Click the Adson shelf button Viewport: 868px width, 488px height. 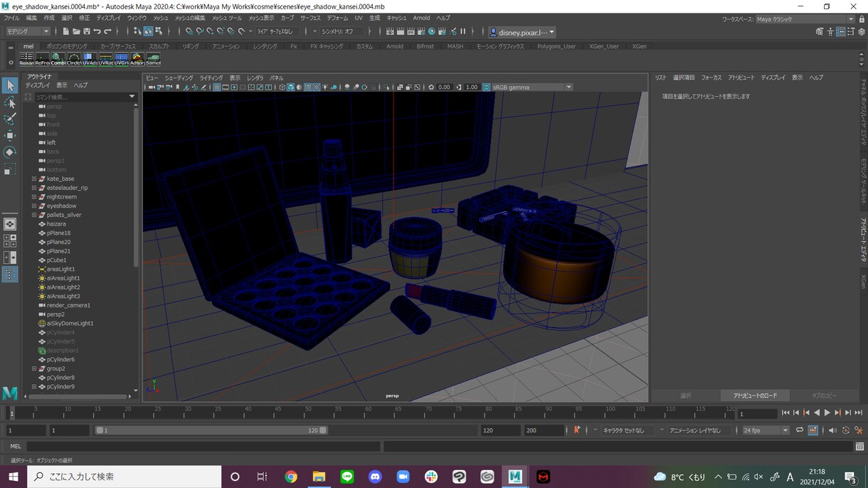click(x=137, y=59)
